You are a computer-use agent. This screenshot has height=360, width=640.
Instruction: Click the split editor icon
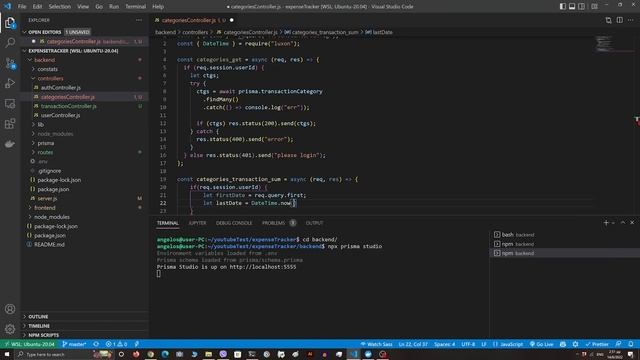pyautogui.click(x=620, y=20)
